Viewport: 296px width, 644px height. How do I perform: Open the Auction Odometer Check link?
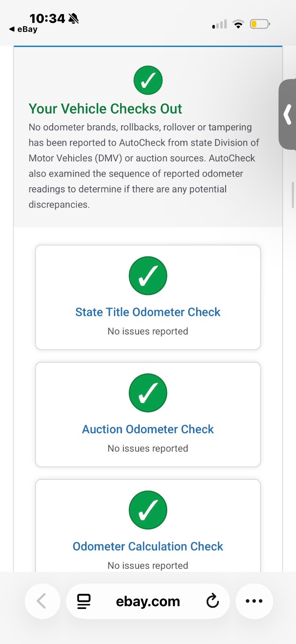[148, 429]
